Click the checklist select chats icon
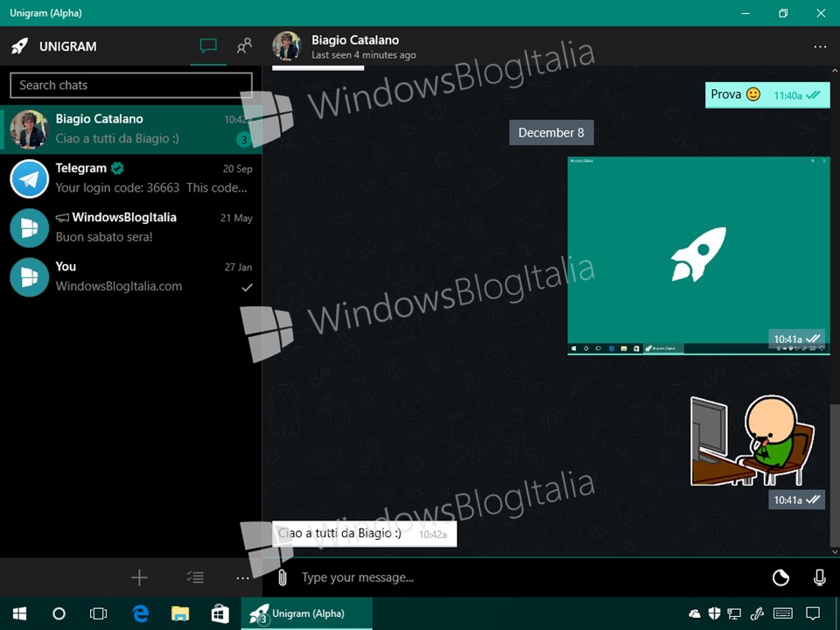840x630 pixels. tap(195, 577)
